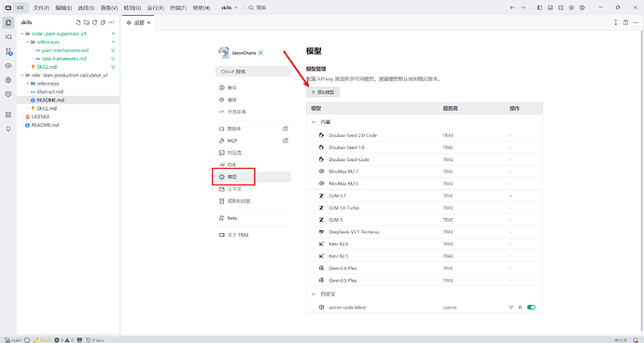Open Source Control with the badge
This screenshot has width=644, height=343.
[8, 51]
